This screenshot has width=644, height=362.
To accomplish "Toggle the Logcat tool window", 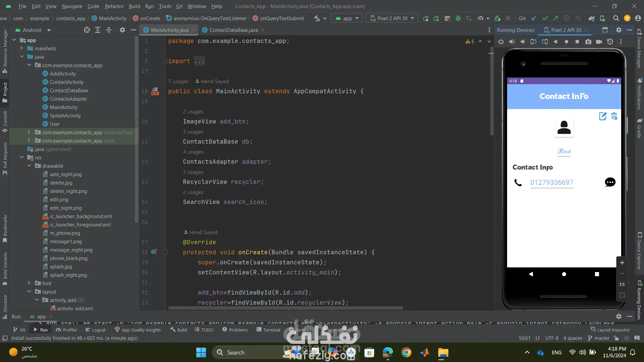I will tap(95, 330).
